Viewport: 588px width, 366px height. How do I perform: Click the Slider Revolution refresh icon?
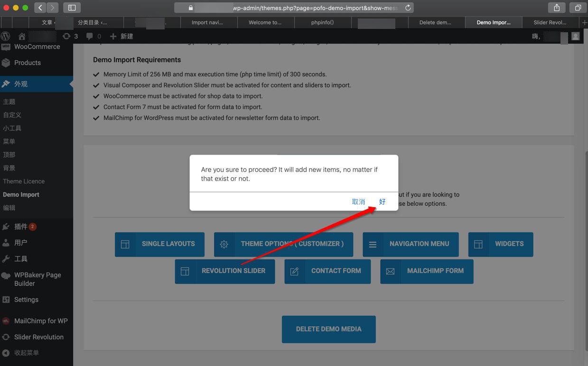pyautogui.click(x=6, y=337)
